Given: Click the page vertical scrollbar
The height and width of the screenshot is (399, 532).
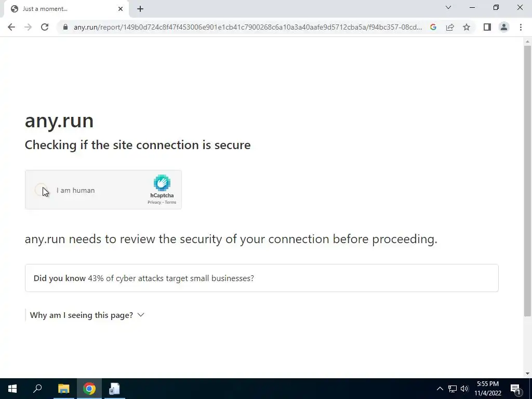Looking at the screenshot, I should click(x=527, y=181).
